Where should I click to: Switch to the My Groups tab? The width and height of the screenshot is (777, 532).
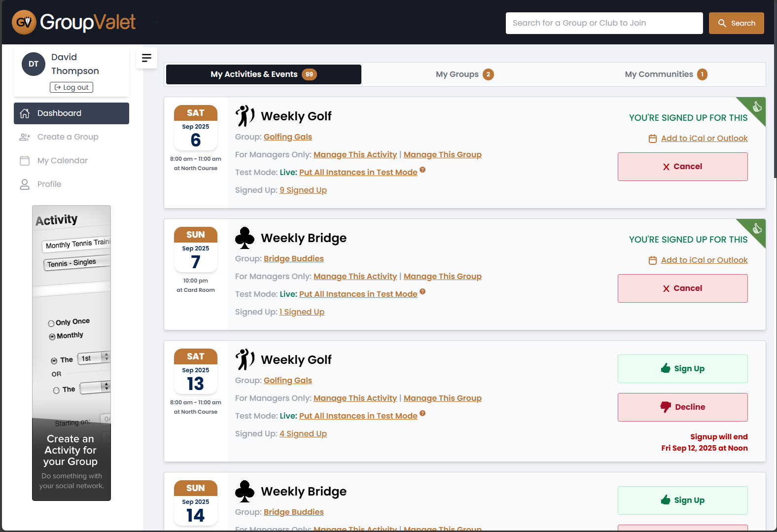[x=464, y=74]
